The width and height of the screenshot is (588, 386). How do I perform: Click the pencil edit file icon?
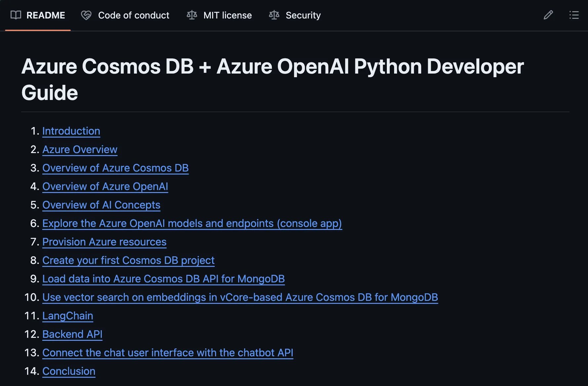pos(548,15)
